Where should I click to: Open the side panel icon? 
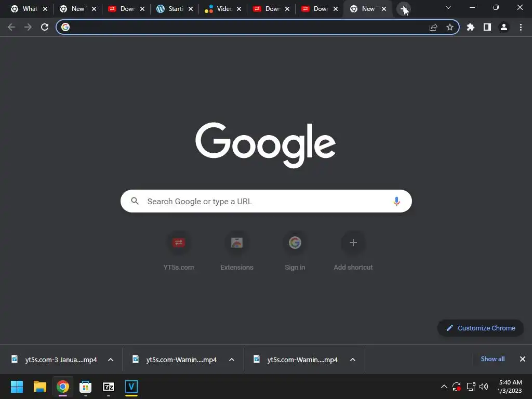click(x=487, y=27)
